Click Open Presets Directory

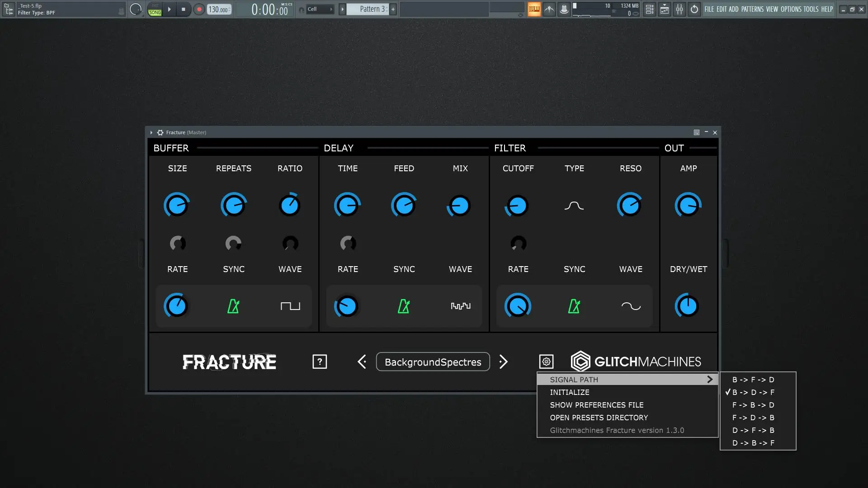tap(599, 418)
